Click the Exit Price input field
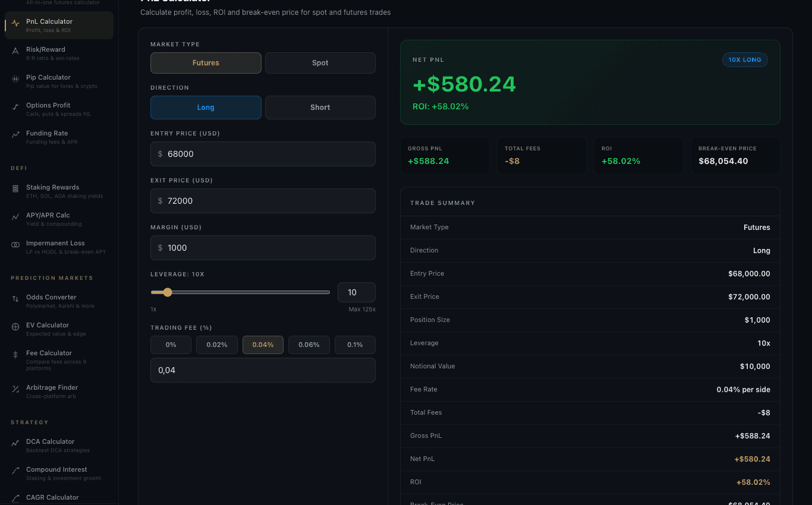 (263, 201)
